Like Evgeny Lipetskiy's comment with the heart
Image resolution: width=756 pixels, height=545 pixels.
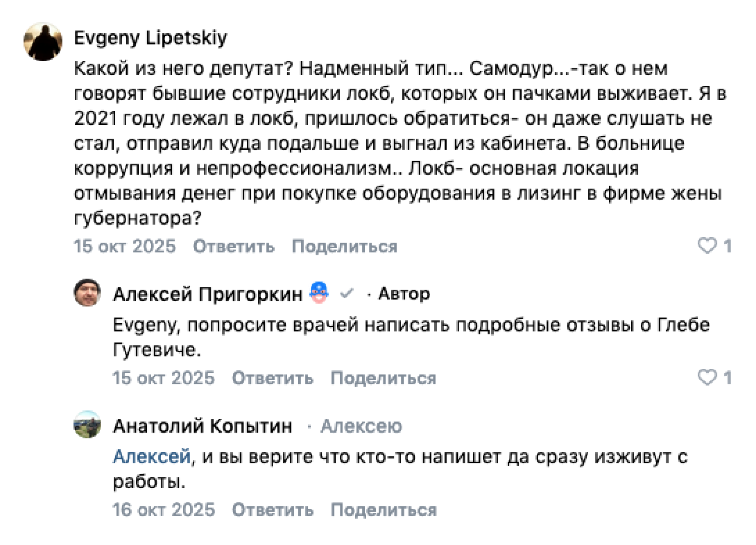coord(707,246)
